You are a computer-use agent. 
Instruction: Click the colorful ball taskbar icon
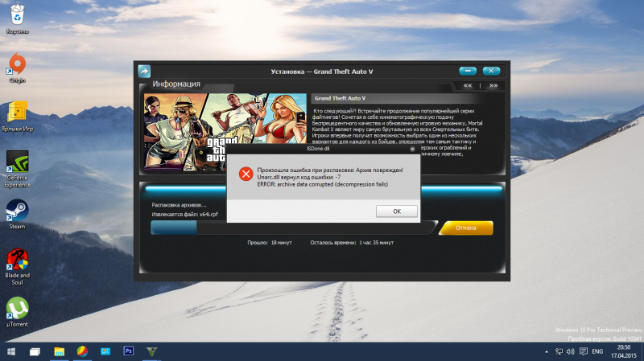pos(82,351)
